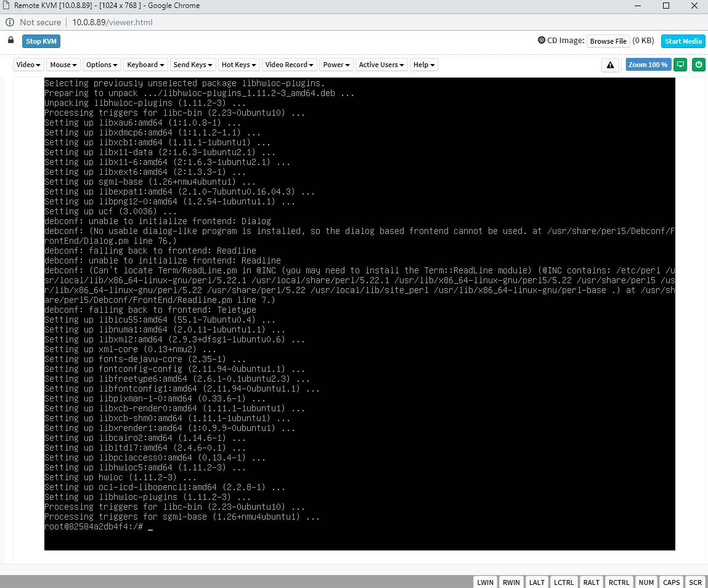Screen dimensions: 708x588
Task: Click the Stop KVM button
Action: 41,41
